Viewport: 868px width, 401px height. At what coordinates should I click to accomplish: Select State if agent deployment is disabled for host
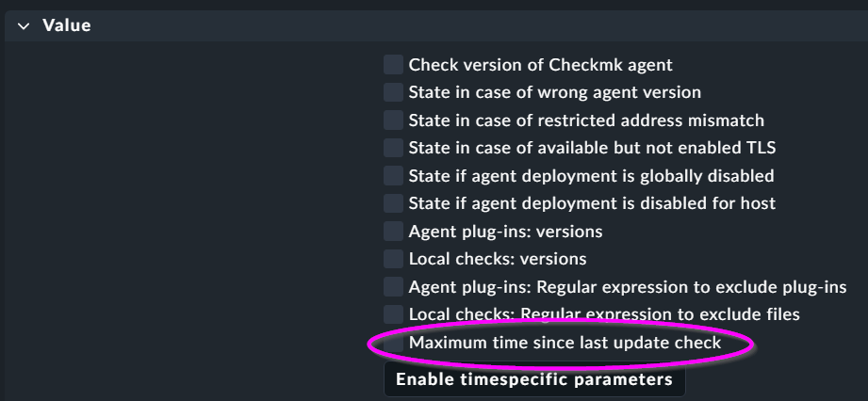coord(393,203)
